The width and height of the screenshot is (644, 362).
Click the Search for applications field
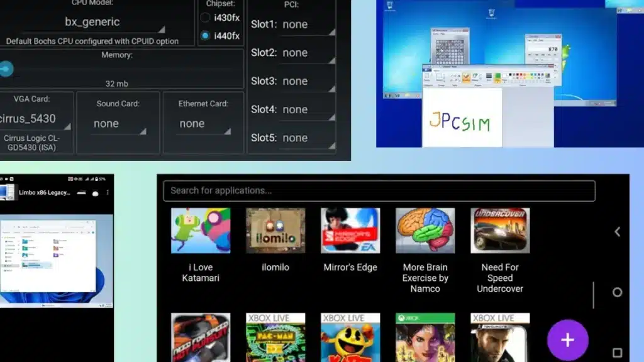point(379,191)
